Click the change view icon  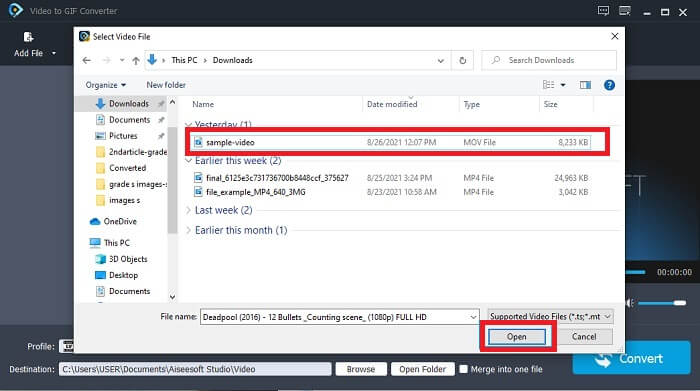pos(548,85)
